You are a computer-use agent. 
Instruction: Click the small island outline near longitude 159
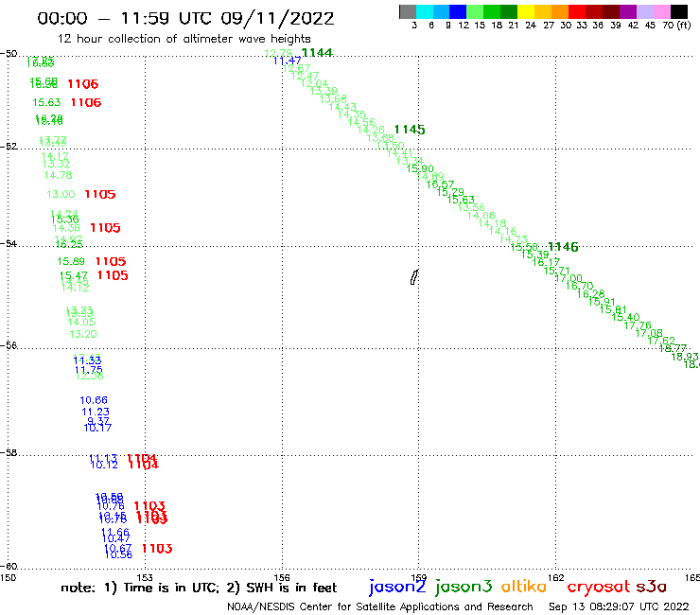[x=414, y=277]
